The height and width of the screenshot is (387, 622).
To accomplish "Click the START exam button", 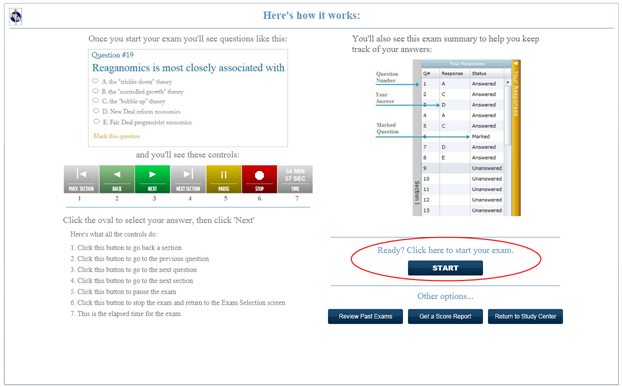I will point(445,268).
